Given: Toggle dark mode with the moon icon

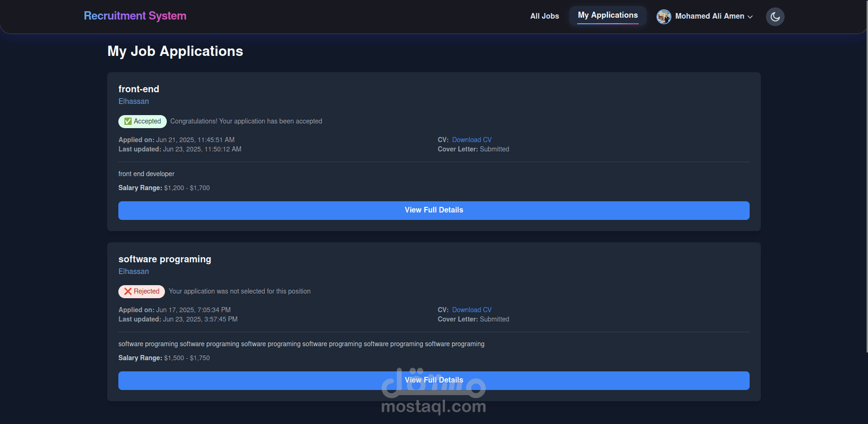Looking at the screenshot, I should point(775,17).
